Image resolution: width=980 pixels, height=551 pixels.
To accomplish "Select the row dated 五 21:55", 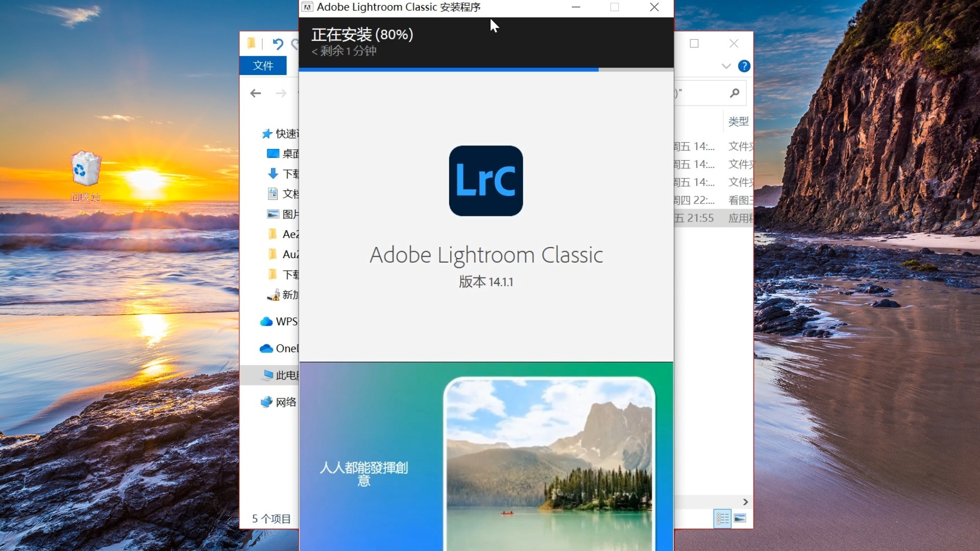I will point(714,218).
